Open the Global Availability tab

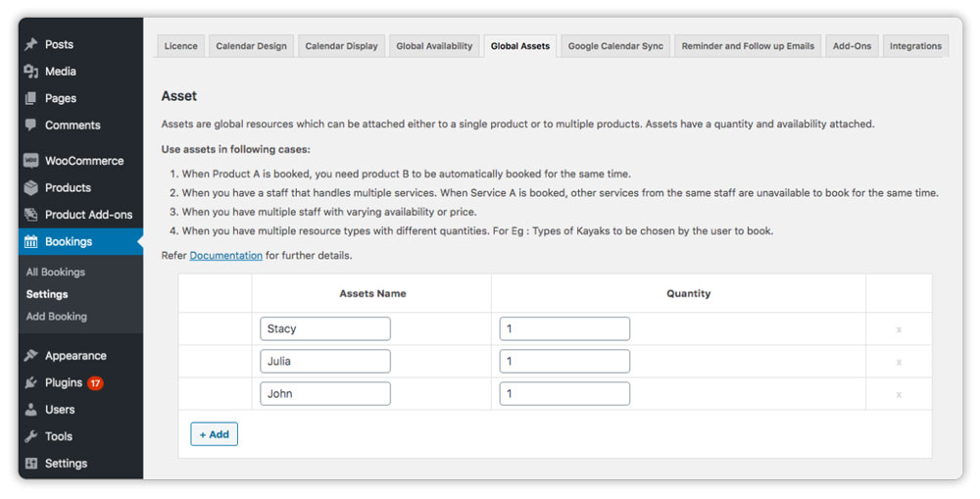tap(434, 46)
